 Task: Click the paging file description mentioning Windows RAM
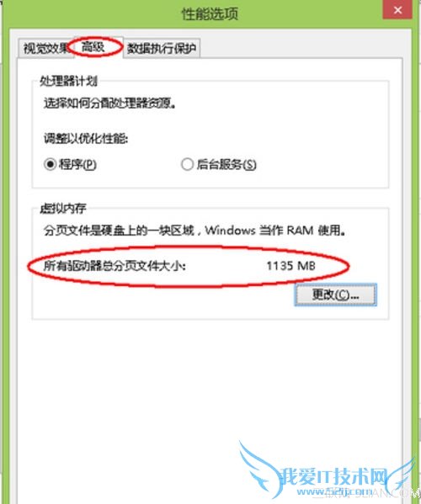click(195, 231)
